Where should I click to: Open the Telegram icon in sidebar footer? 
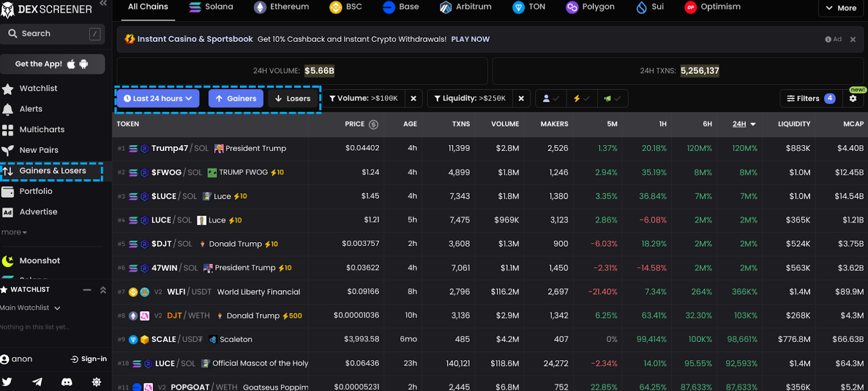tap(37, 382)
